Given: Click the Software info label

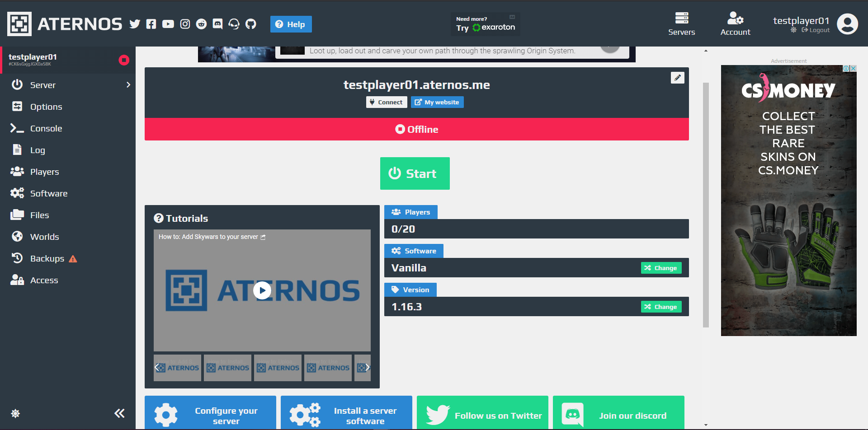Looking at the screenshot, I should click(414, 251).
